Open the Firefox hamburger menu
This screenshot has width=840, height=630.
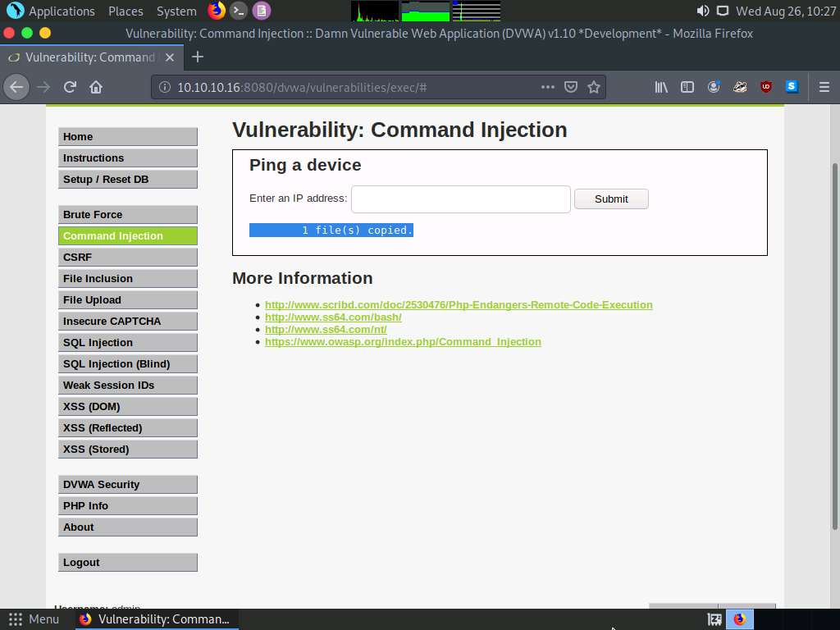pos(824,86)
